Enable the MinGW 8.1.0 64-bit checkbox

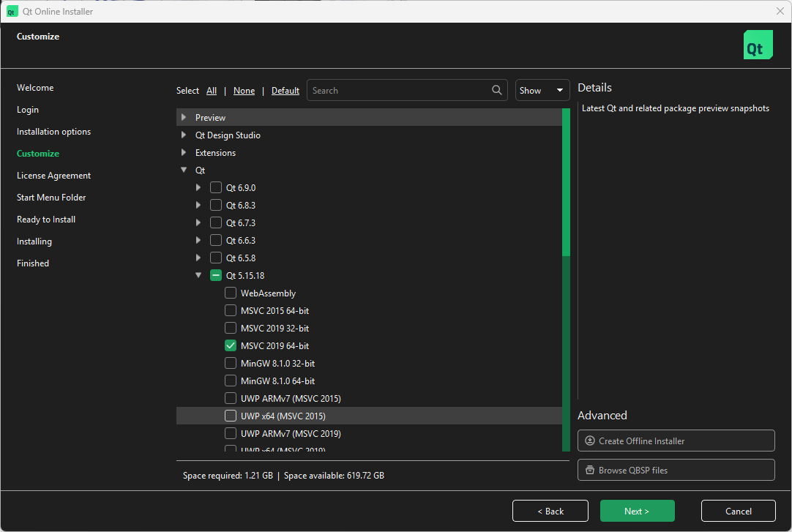pyautogui.click(x=231, y=381)
